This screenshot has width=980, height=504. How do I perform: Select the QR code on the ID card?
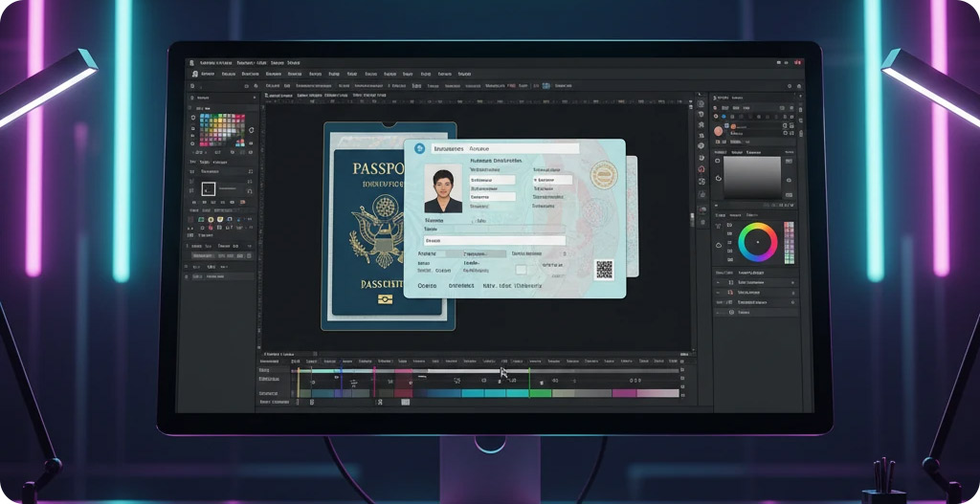(605, 270)
